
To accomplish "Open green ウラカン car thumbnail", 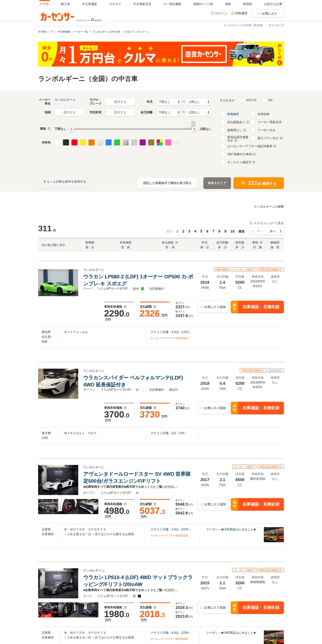I will (x=58, y=283).
